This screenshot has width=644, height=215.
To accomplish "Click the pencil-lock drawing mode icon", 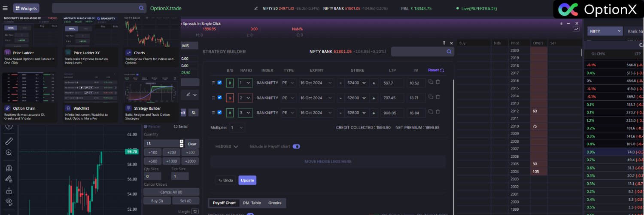I will [x=9, y=179].
